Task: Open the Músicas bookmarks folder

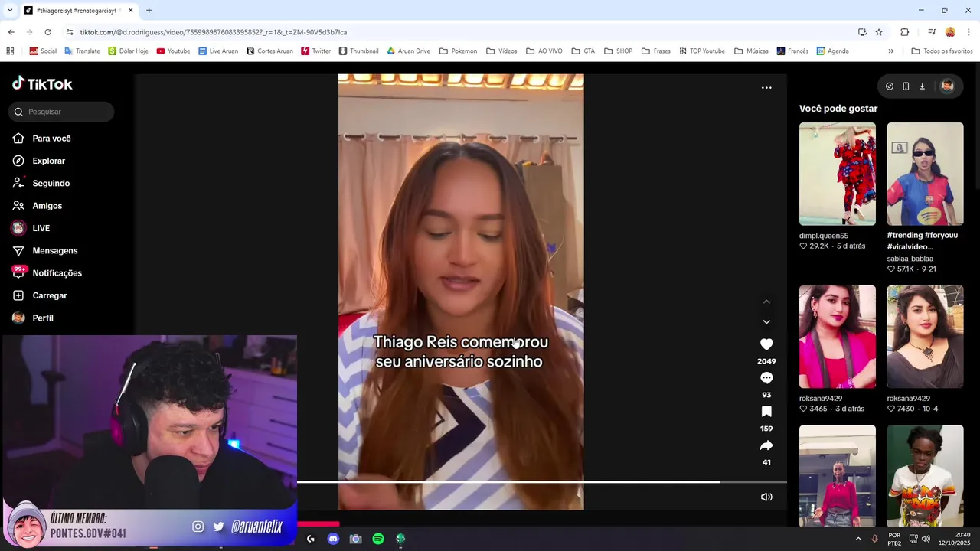Action: pyautogui.click(x=751, y=51)
